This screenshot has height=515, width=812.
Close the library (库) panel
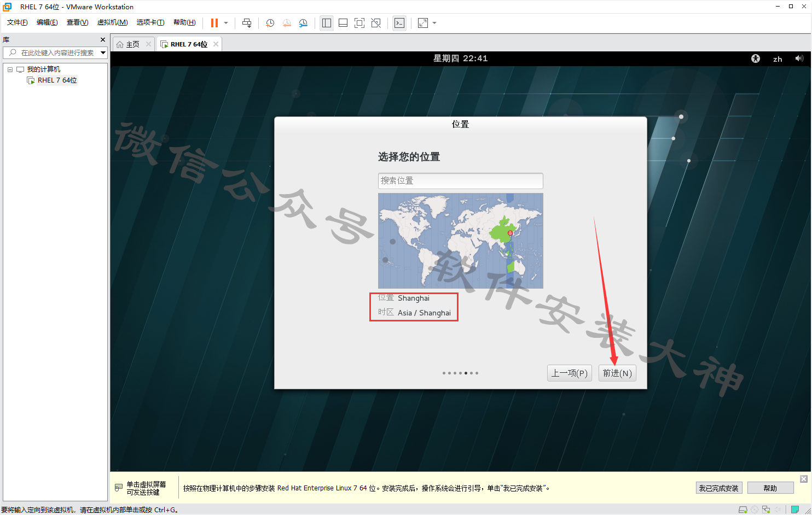[103, 40]
